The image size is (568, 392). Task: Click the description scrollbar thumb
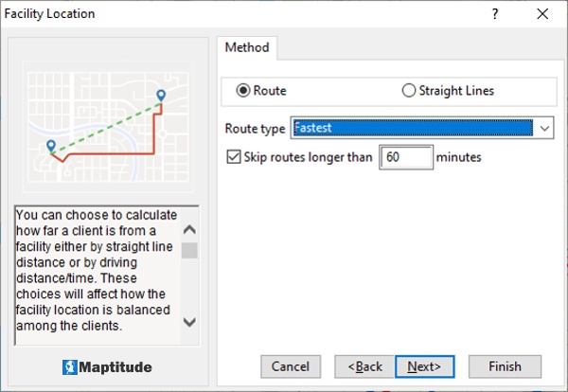tap(189, 250)
